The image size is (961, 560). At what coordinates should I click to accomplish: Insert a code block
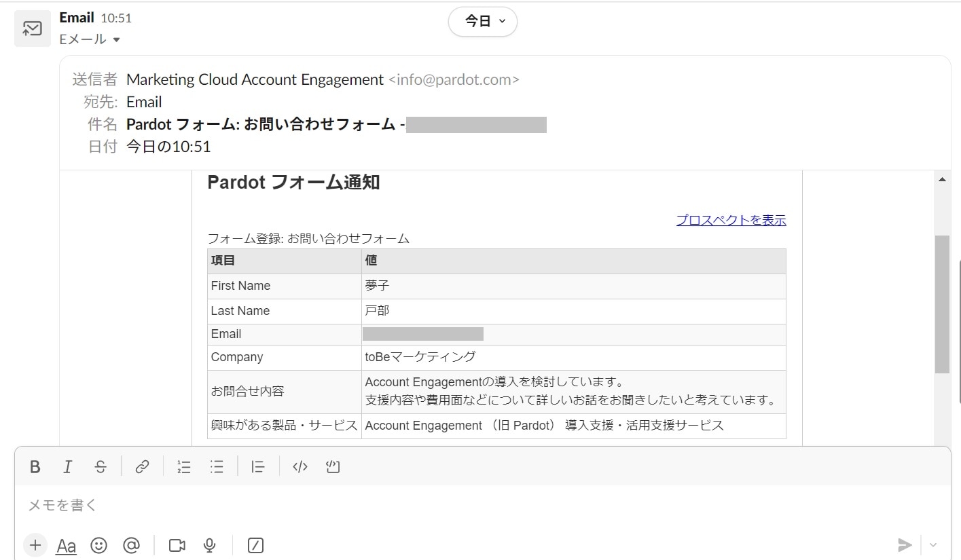point(333,467)
